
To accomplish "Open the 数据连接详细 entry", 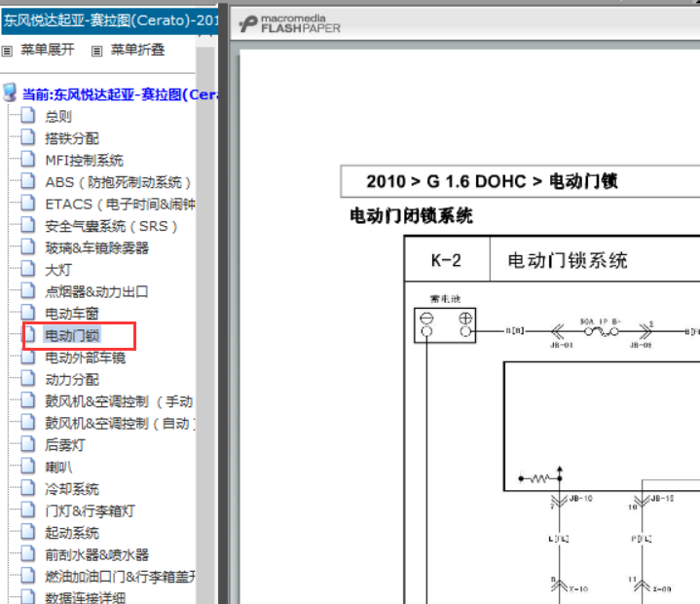I will (86, 597).
